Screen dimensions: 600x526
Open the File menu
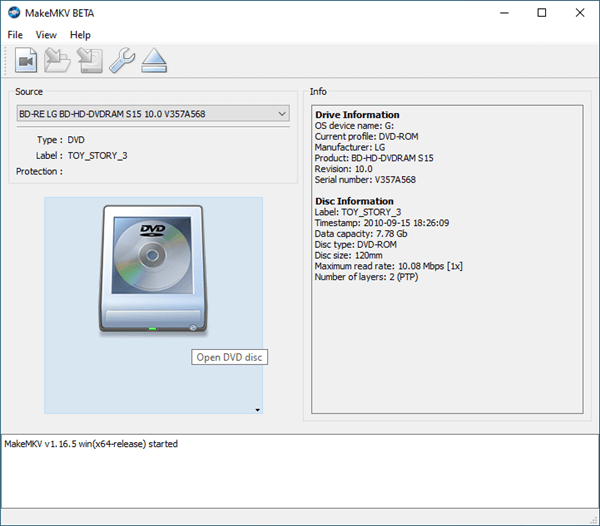[x=15, y=35]
